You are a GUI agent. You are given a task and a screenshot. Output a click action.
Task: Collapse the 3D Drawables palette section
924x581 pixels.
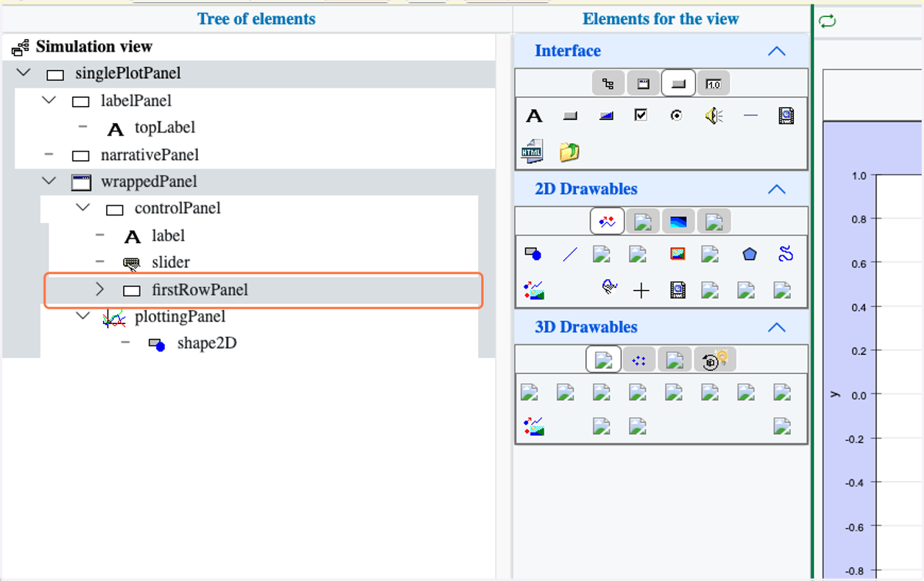(x=777, y=327)
